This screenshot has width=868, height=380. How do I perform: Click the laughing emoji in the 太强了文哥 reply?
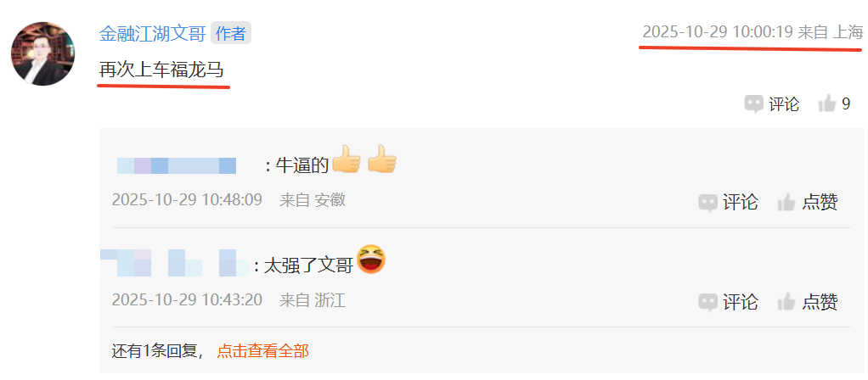[x=371, y=260]
